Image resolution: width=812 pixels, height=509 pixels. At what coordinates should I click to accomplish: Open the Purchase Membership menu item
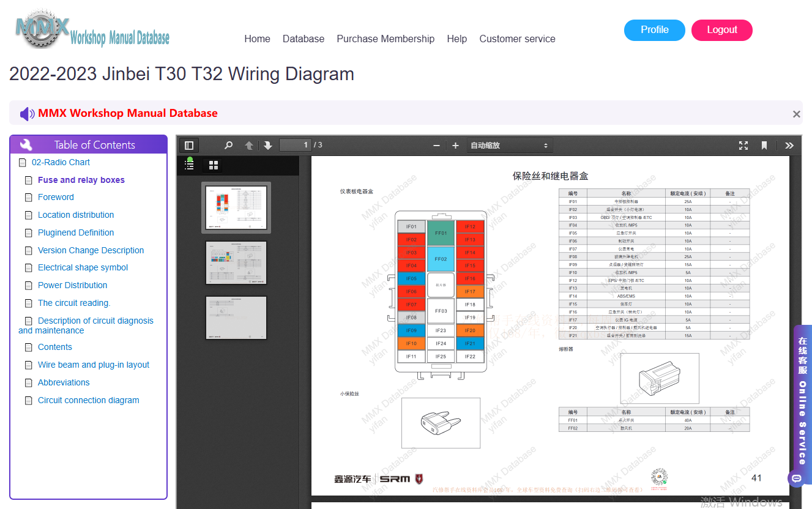pyautogui.click(x=386, y=39)
